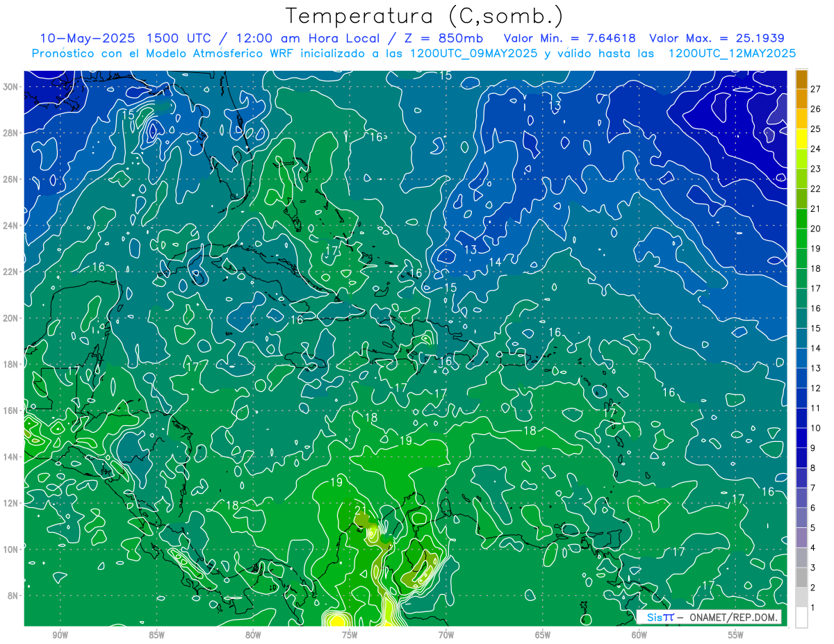834x644 pixels.
Task: Click the "14" contour label on the map
Action: [x=495, y=262]
